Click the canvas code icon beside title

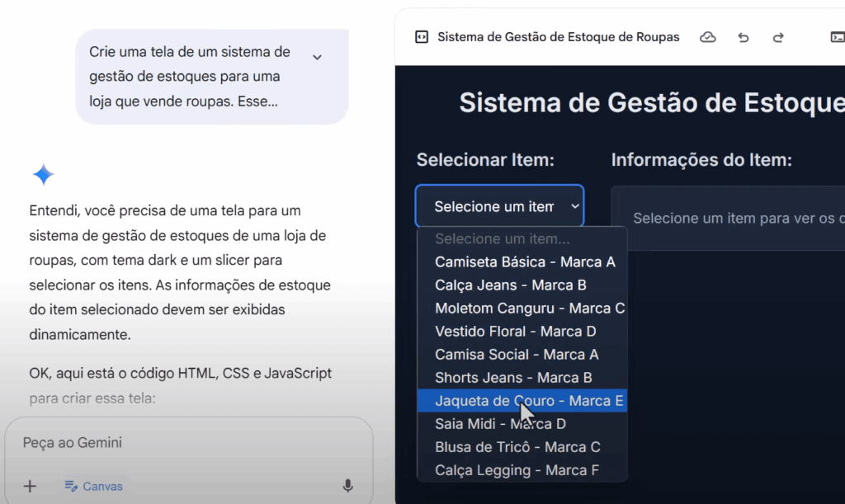coord(422,37)
